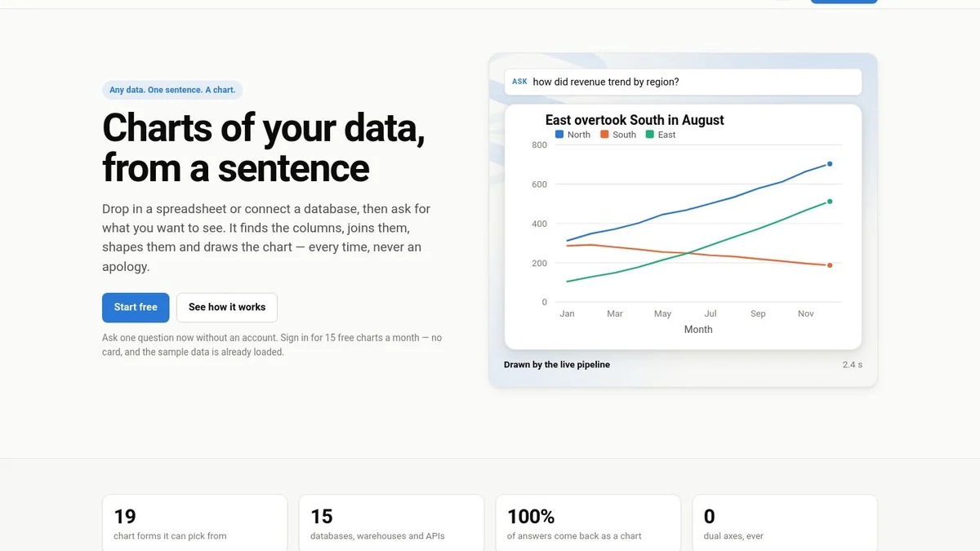Select the orange South line endpoint dot
The image size is (980, 551).
tap(830, 265)
